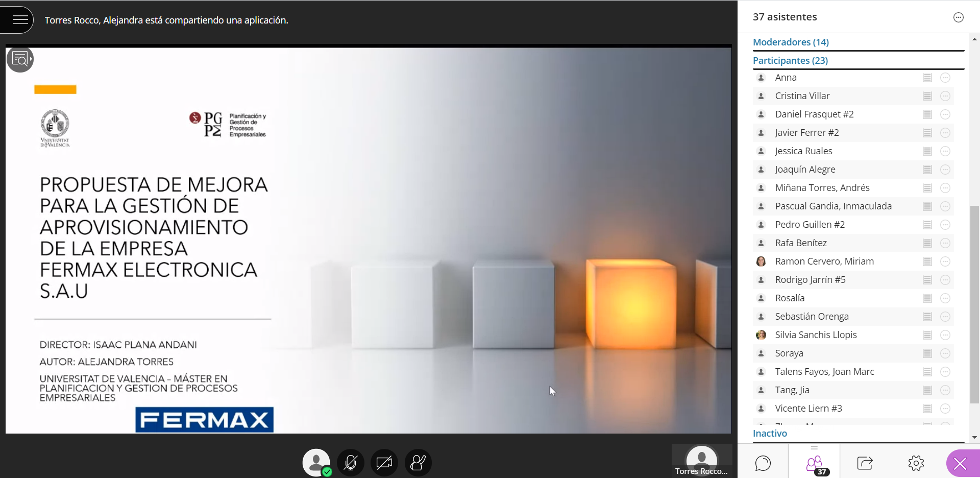The width and height of the screenshot is (980, 478).
Task: Open attendee controls for Miñana Torres, Andrés
Action: point(945,188)
